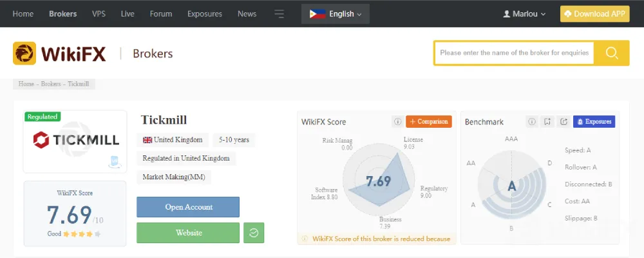Click the Open Account button
The image size is (644, 258).
[x=188, y=207]
